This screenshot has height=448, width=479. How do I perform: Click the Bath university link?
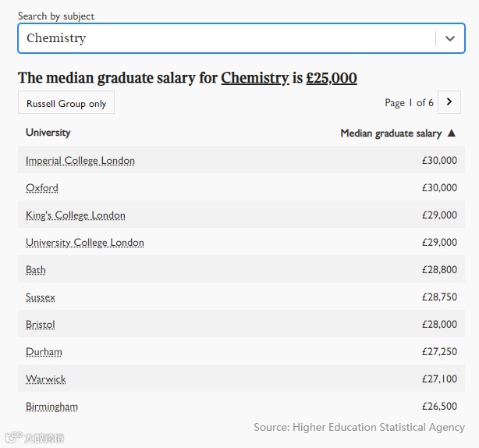click(x=36, y=270)
